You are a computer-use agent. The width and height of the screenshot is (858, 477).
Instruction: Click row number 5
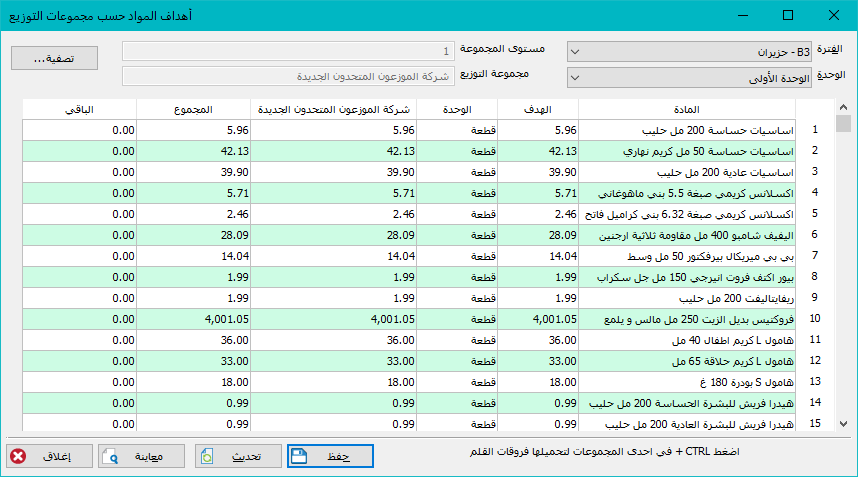(815, 213)
